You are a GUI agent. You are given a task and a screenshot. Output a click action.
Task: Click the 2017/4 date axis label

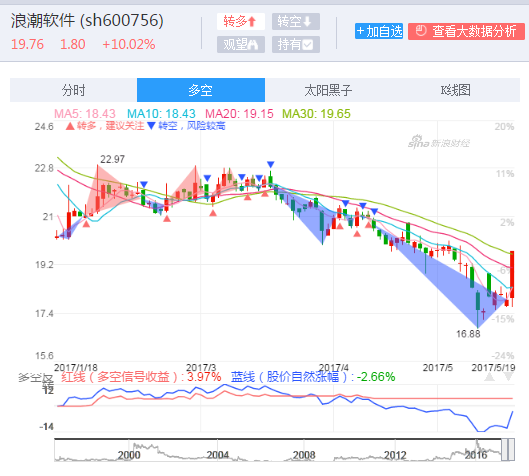(334, 367)
